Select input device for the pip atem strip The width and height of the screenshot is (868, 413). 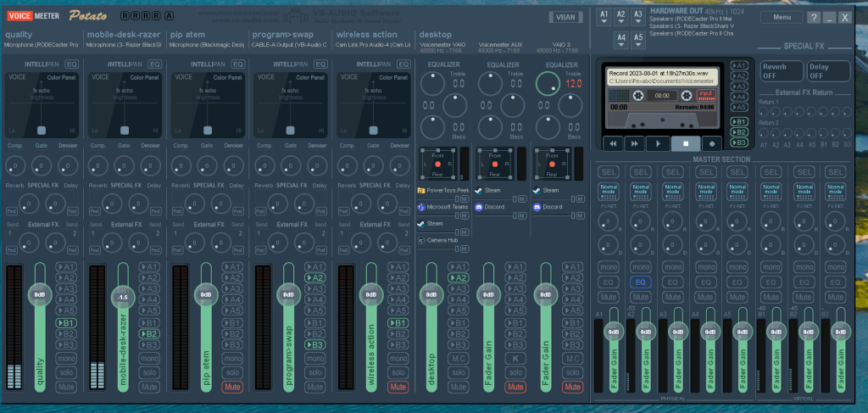[x=207, y=44]
